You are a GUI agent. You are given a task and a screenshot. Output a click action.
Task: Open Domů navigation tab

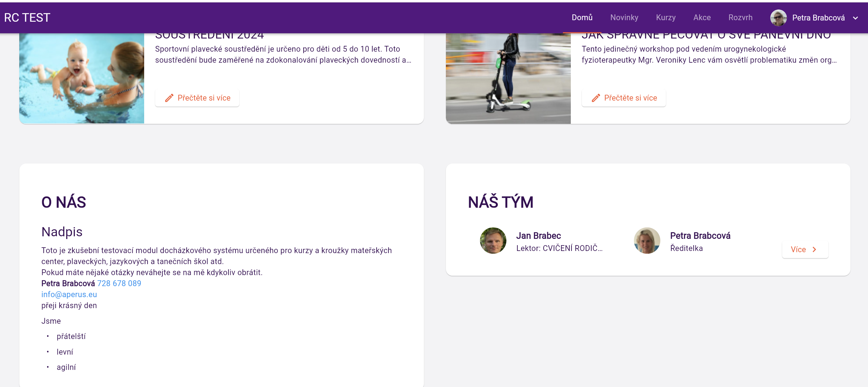click(x=582, y=17)
